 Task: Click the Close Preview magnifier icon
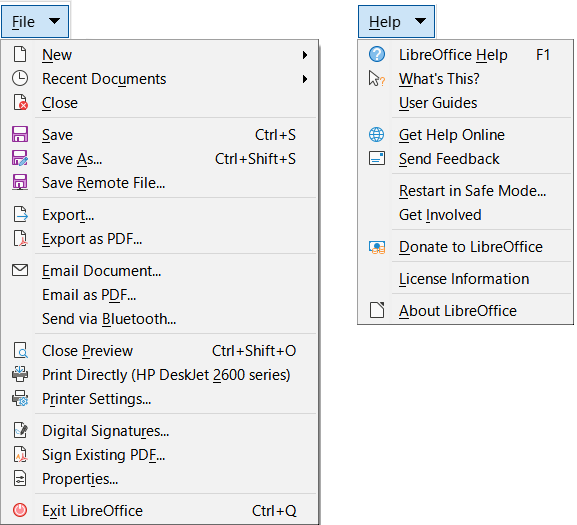pyautogui.click(x=20, y=350)
